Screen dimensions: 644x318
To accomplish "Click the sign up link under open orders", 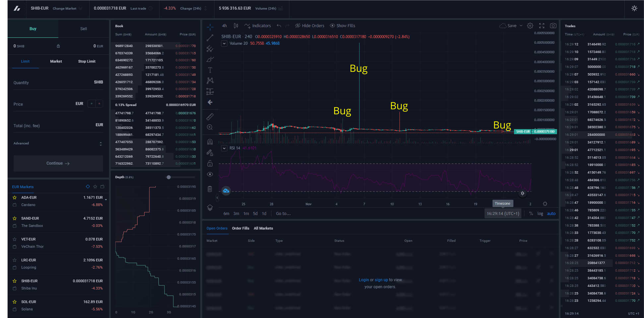I will pyautogui.click(x=381, y=280).
